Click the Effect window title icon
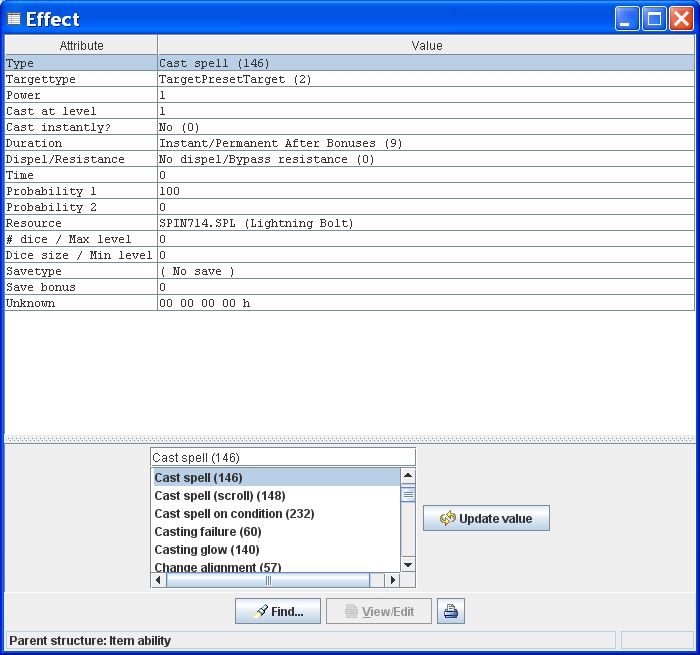This screenshot has height=655, width=700. point(14,19)
